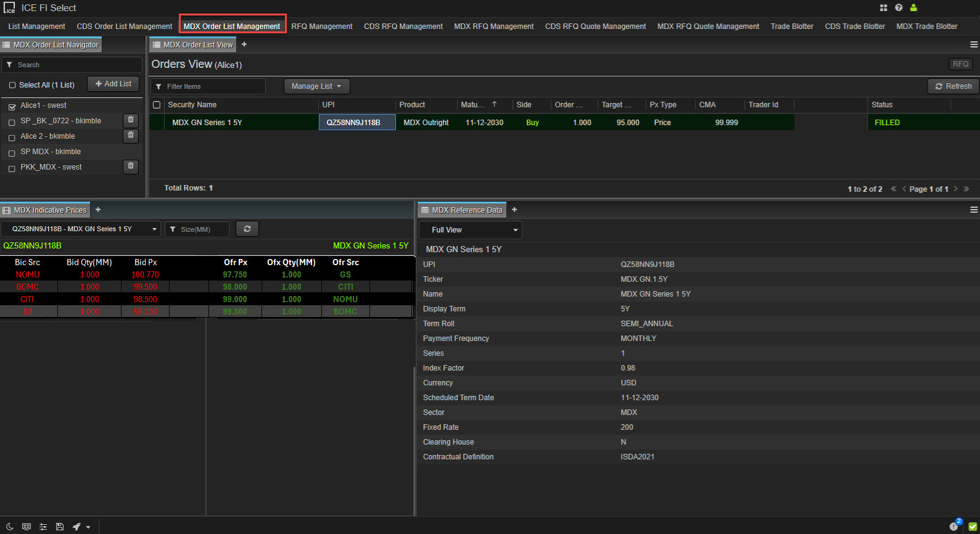Screen dimensions: 980x534
Task: Save workspace with the floppy disk icon
Action: [60, 527]
